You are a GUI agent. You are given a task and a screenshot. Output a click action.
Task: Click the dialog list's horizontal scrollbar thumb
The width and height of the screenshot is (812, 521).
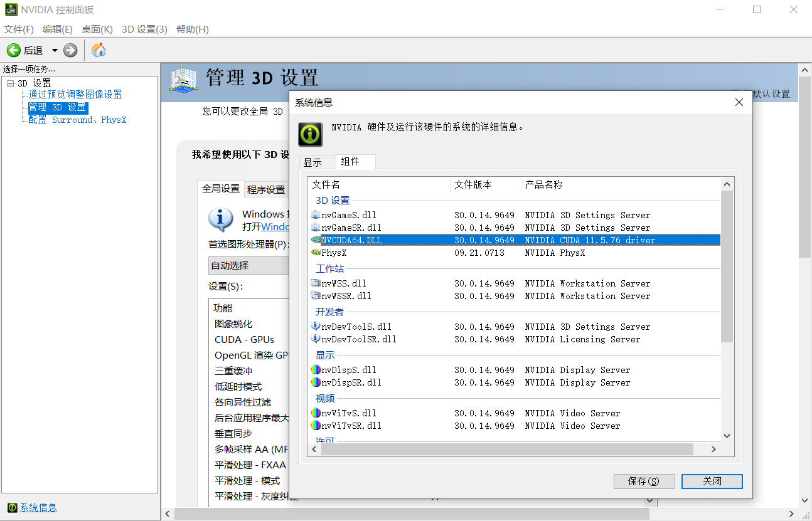point(507,449)
